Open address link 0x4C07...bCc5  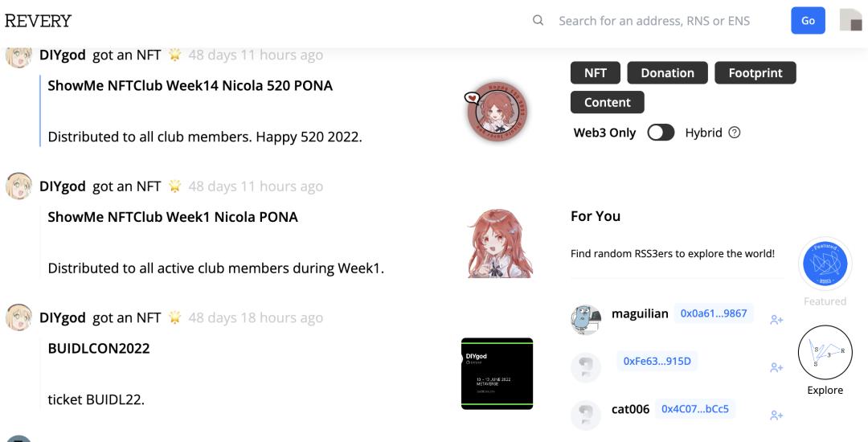click(694, 409)
